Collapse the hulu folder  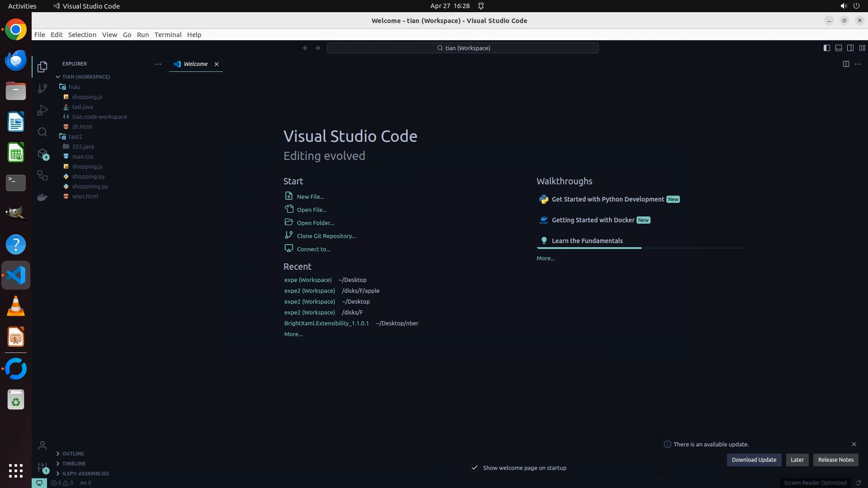coord(74,87)
